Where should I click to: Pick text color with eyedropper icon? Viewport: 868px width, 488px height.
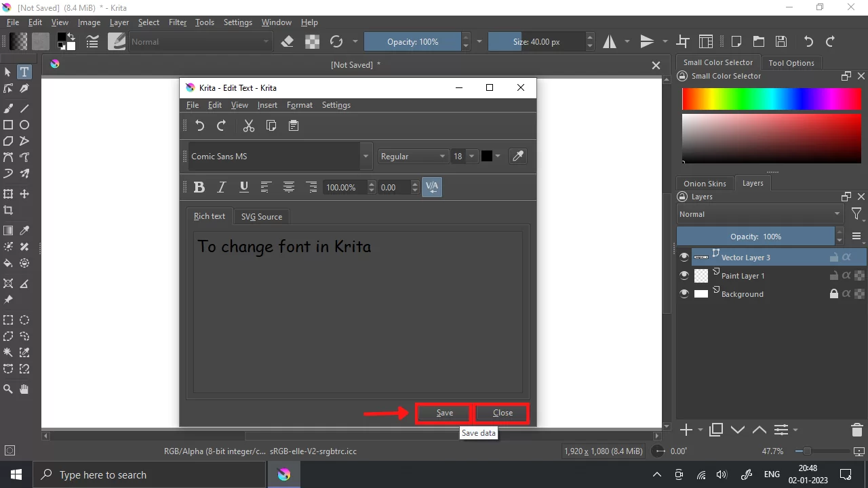coord(518,156)
